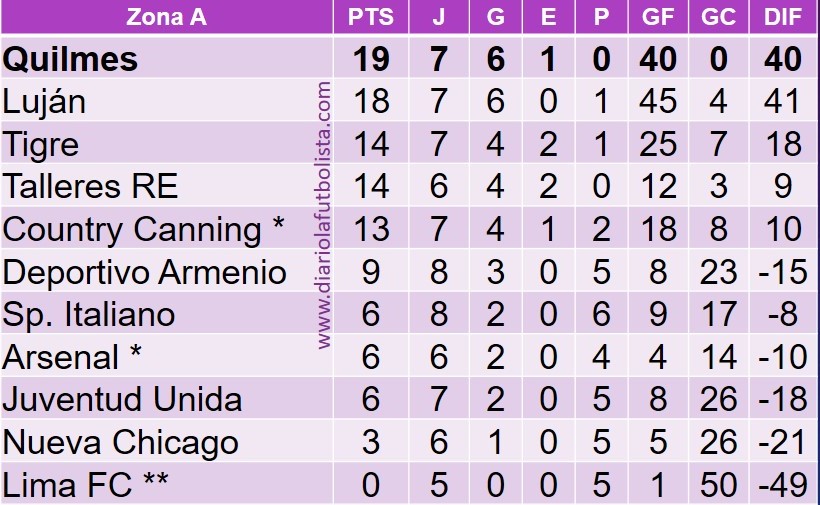Click the Quilmes team name
This screenshot has height=505, width=820.
pyautogui.click(x=70, y=59)
